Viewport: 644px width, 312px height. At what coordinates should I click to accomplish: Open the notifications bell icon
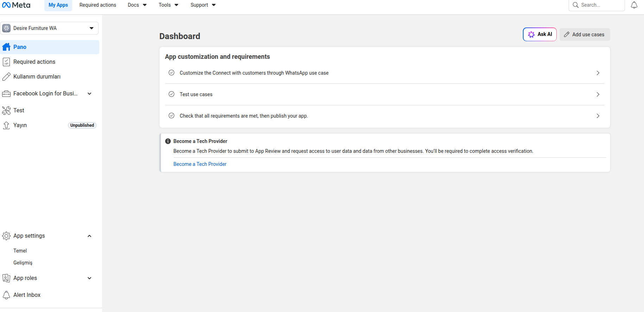point(634,5)
